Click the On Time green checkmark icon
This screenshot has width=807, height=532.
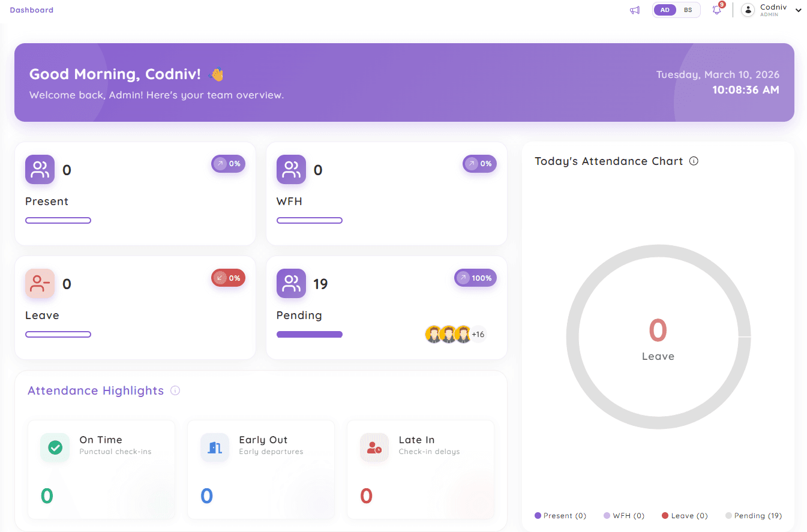55,447
